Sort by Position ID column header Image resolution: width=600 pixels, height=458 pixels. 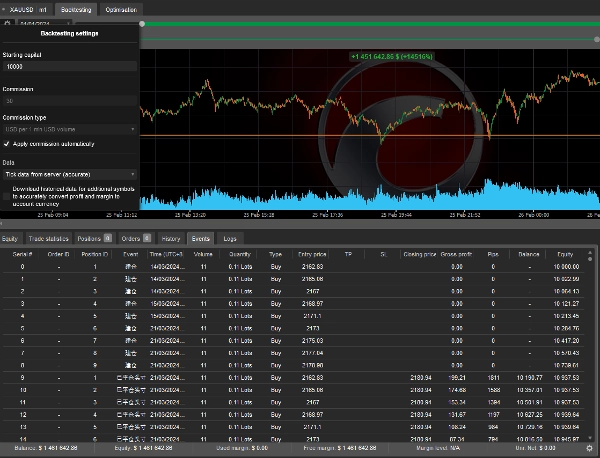coord(95,254)
